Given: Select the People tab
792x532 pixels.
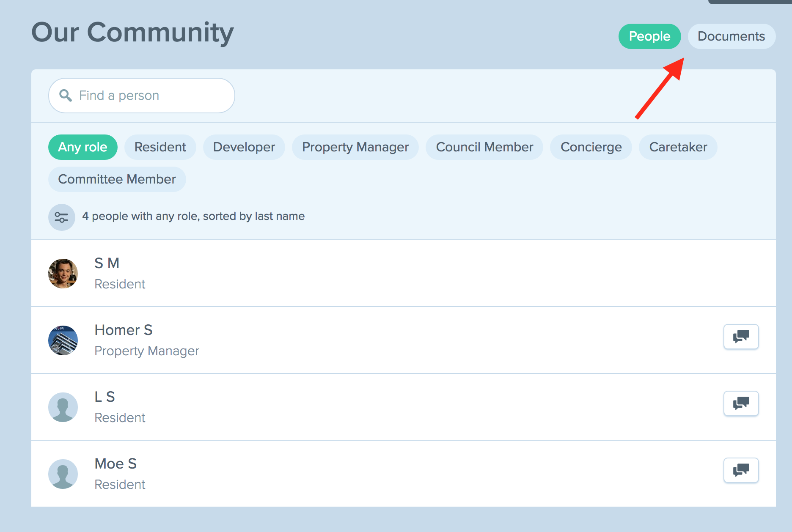Looking at the screenshot, I should 649,36.
